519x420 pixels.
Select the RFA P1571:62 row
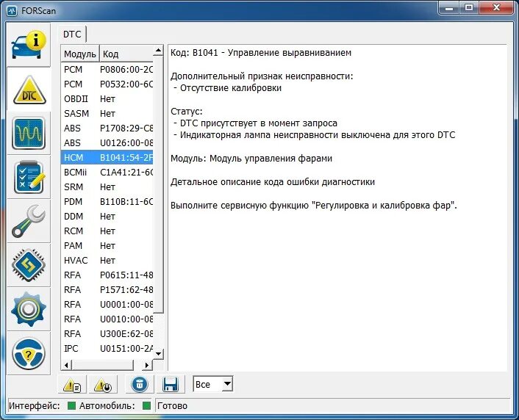coord(107,290)
